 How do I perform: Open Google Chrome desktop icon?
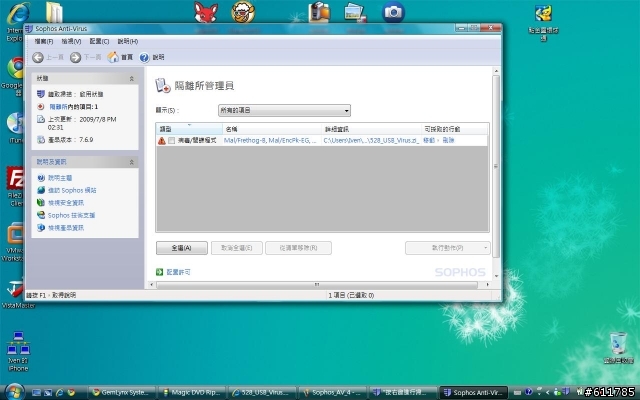coord(16,68)
